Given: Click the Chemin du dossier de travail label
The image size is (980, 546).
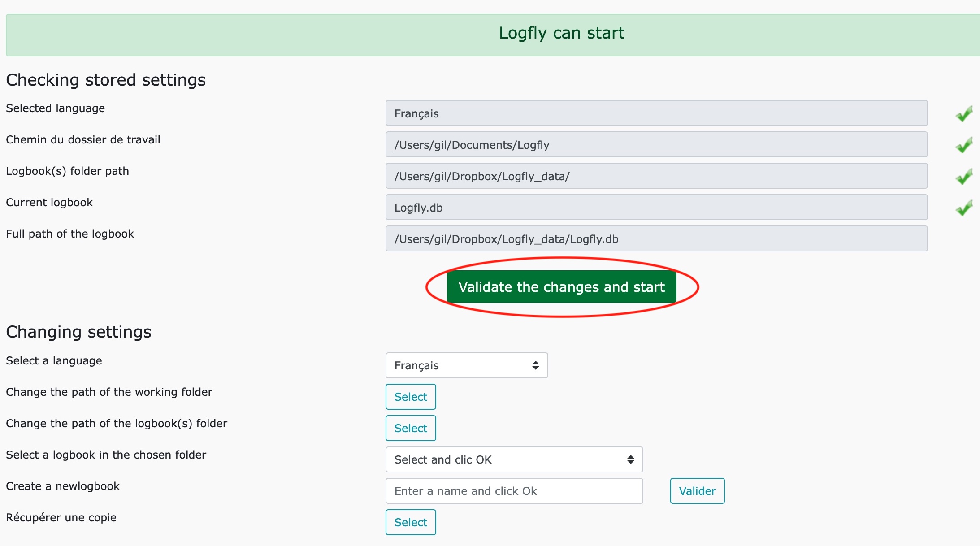Looking at the screenshot, I should [83, 139].
